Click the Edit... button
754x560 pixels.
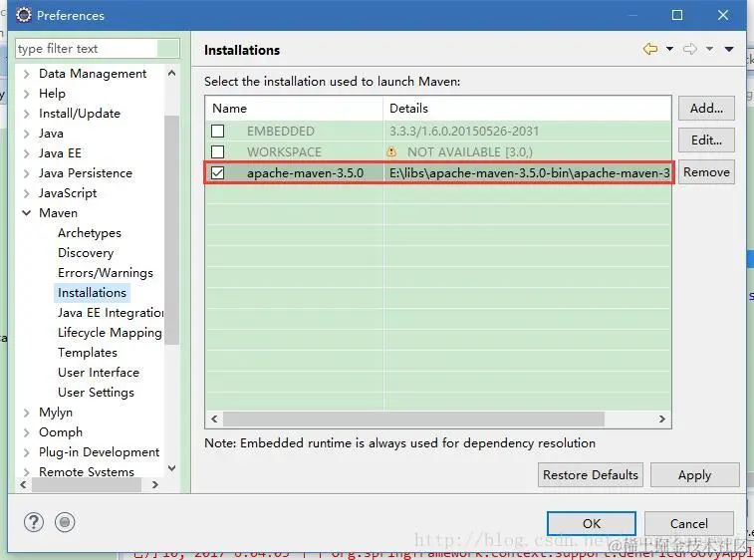(706, 140)
